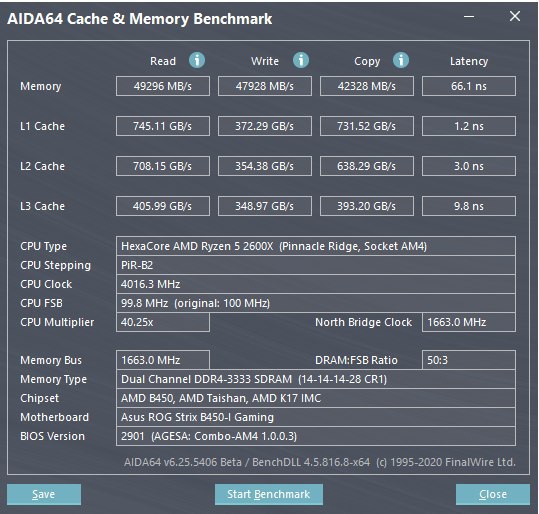
Task: Click the Copy column header text
Action: 367,62
